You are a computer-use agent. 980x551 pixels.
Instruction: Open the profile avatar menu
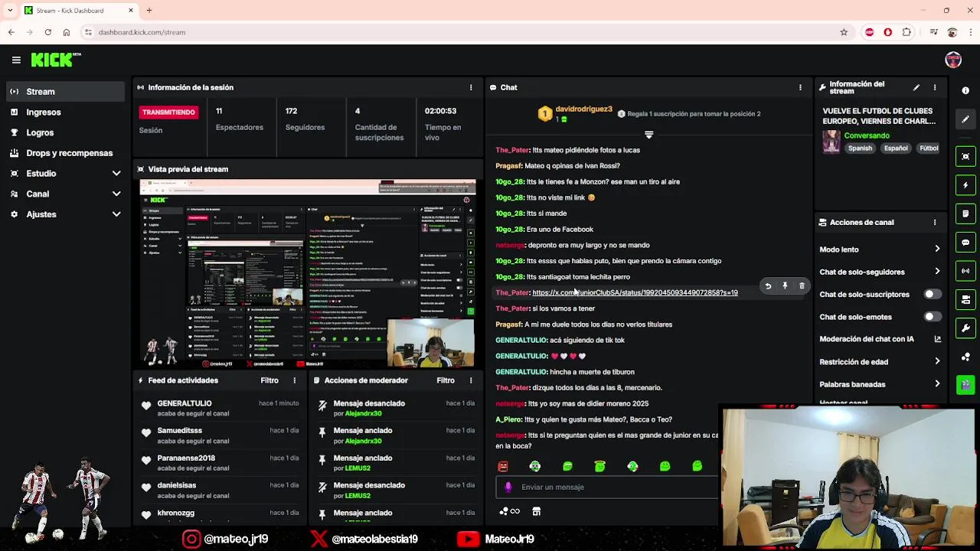953,60
